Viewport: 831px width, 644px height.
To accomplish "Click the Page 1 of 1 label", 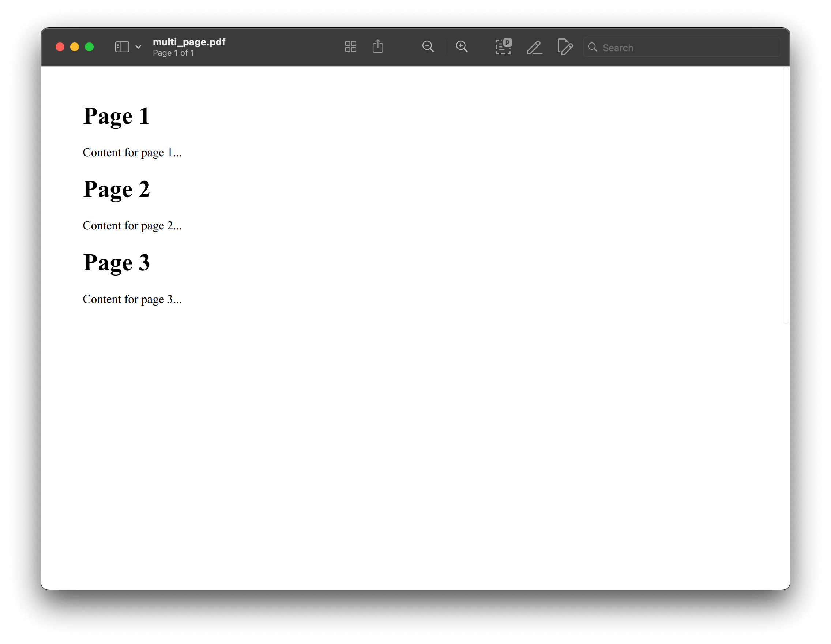I will (x=173, y=53).
